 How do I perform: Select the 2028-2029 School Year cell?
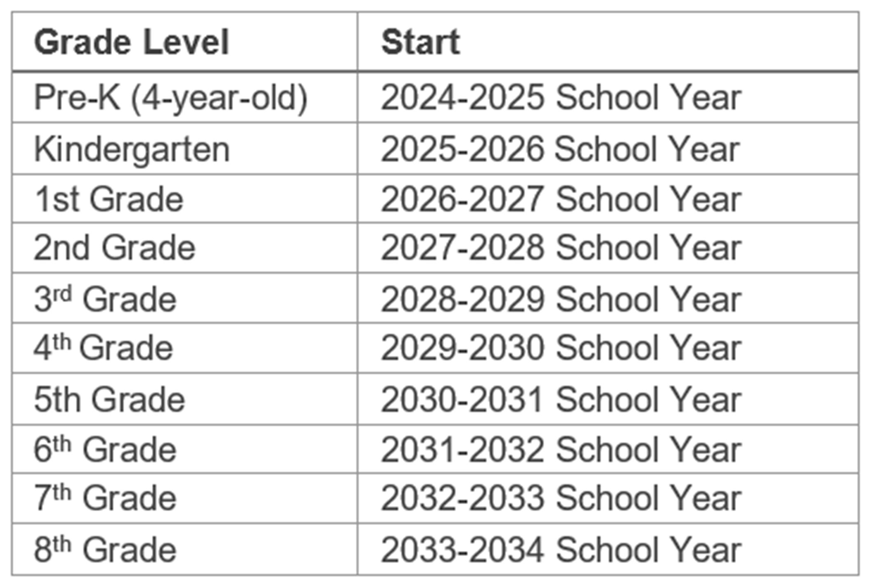point(608,298)
